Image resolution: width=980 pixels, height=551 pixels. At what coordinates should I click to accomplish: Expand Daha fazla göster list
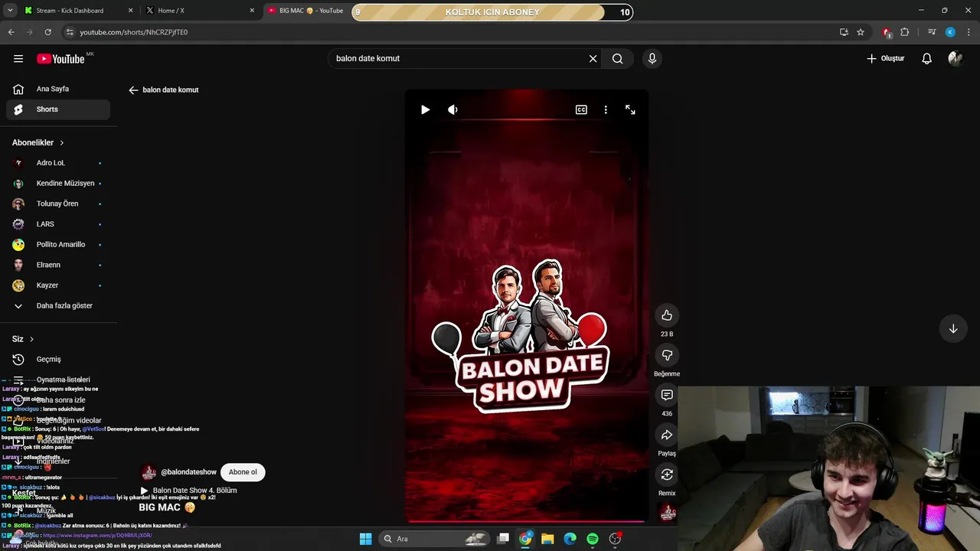(58, 306)
